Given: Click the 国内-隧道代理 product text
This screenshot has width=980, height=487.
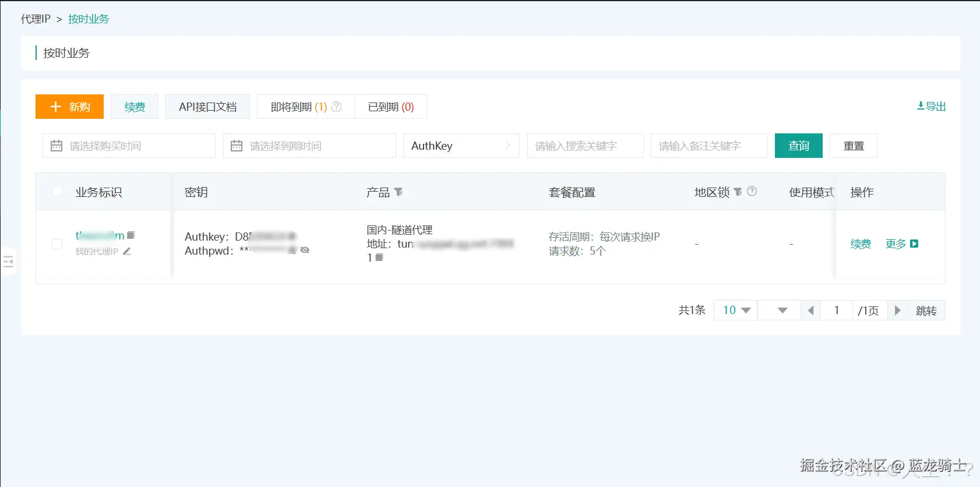Looking at the screenshot, I should (x=400, y=230).
